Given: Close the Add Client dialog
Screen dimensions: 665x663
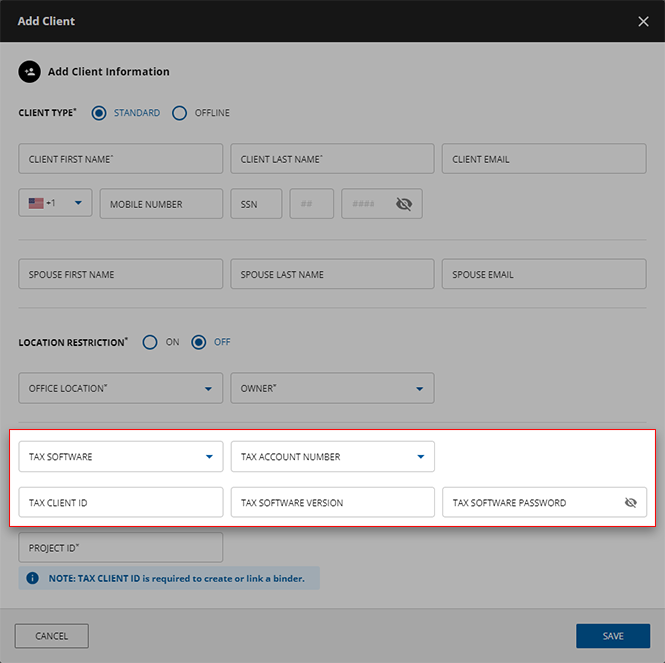Looking at the screenshot, I should click(x=643, y=21).
